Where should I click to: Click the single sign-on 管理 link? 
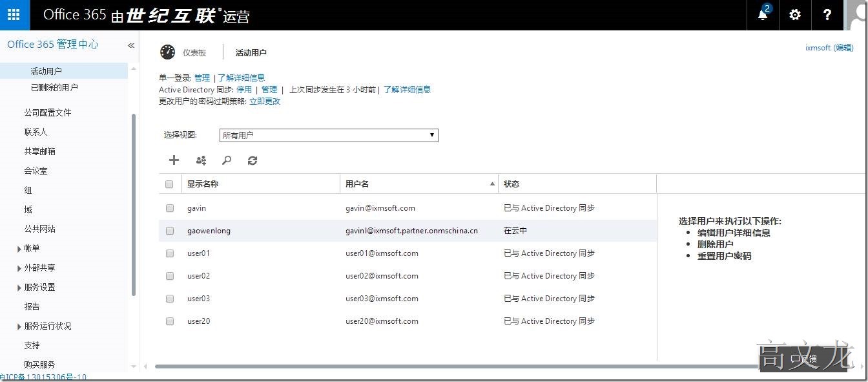tap(202, 78)
